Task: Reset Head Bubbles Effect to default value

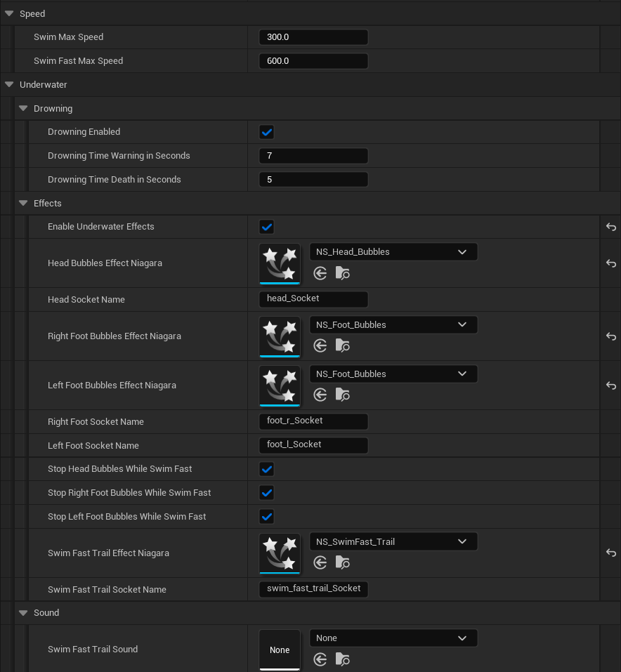Action: pyautogui.click(x=610, y=263)
